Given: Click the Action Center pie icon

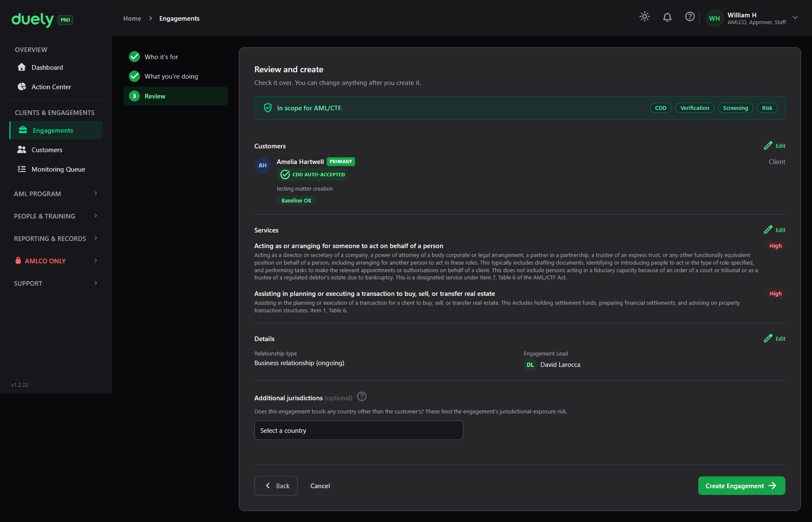Looking at the screenshot, I should (x=22, y=87).
